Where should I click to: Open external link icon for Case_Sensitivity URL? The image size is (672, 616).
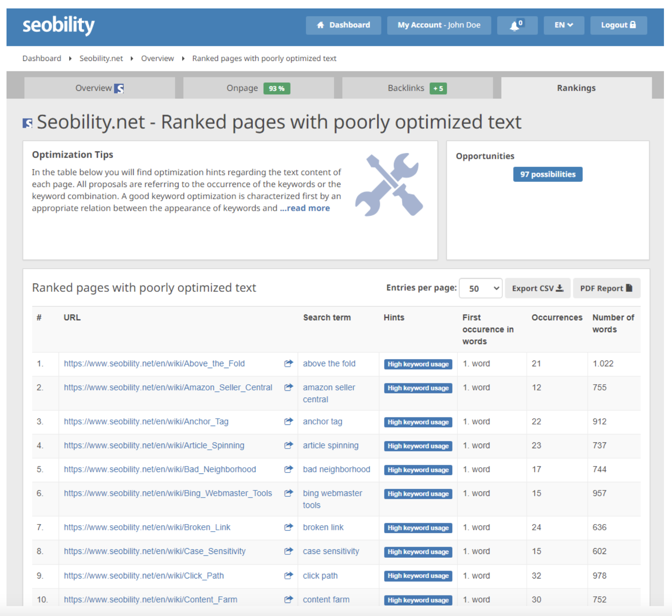[x=288, y=551]
